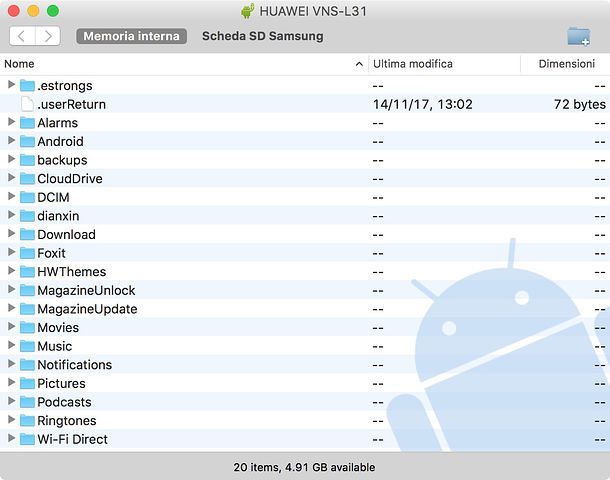Select the Wi-Fi Direct folder name

pyautogui.click(x=72, y=439)
